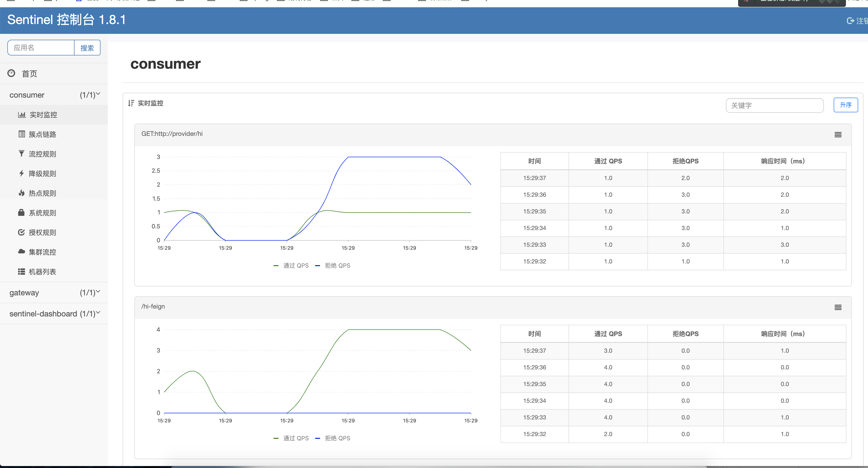868x468 pixels.
Task: Select the 热点规则 flame icon
Action: [22, 193]
